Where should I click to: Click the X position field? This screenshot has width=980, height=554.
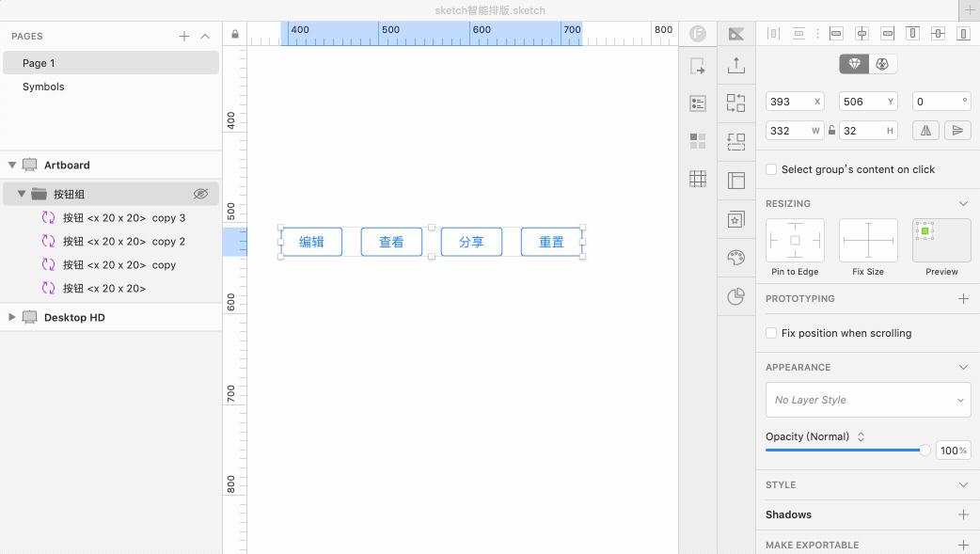pyautogui.click(x=795, y=102)
